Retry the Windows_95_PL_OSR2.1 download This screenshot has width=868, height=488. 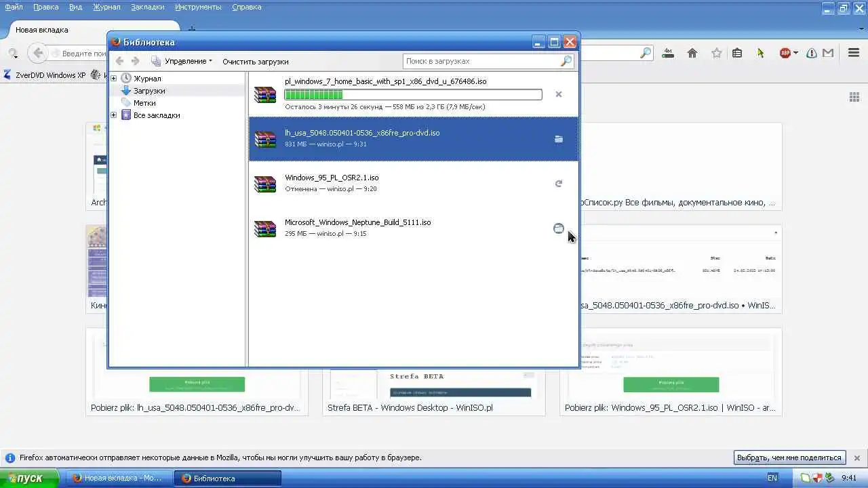[559, 184]
